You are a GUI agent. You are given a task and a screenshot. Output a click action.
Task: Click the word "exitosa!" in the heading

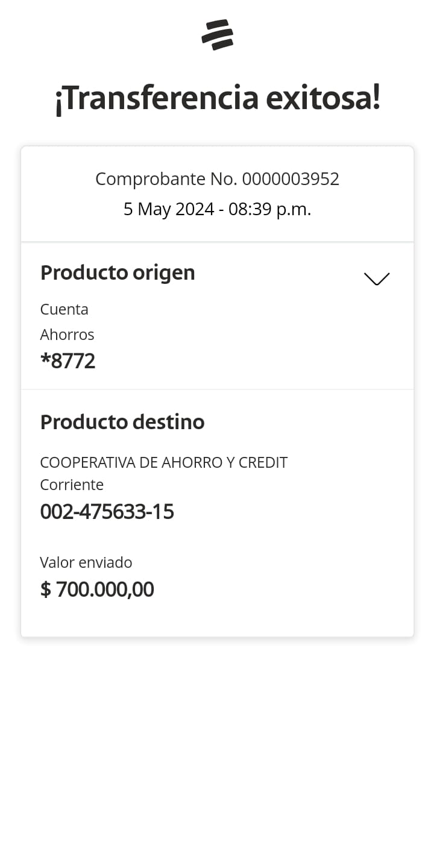click(x=323, y=99)
